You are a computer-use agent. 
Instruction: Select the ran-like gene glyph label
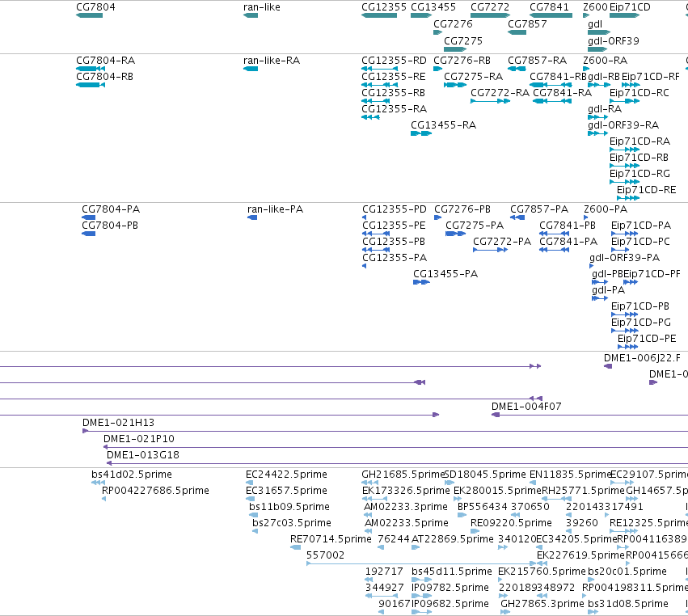(261, 7)
